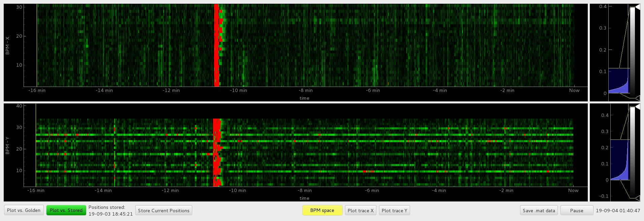This screenshot has height=221, width=644.
Task: Click the BPM-Y grayscale gradient bar
Action: tap(633, 152)
